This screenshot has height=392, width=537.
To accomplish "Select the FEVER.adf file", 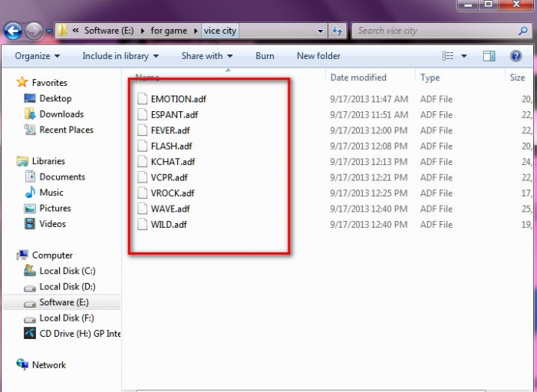I will 170,130.
